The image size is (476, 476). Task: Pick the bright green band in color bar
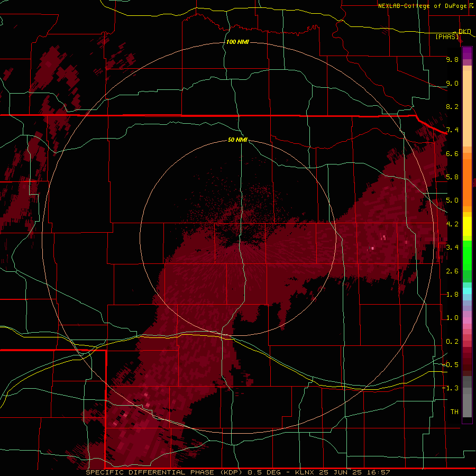point(467,255)
